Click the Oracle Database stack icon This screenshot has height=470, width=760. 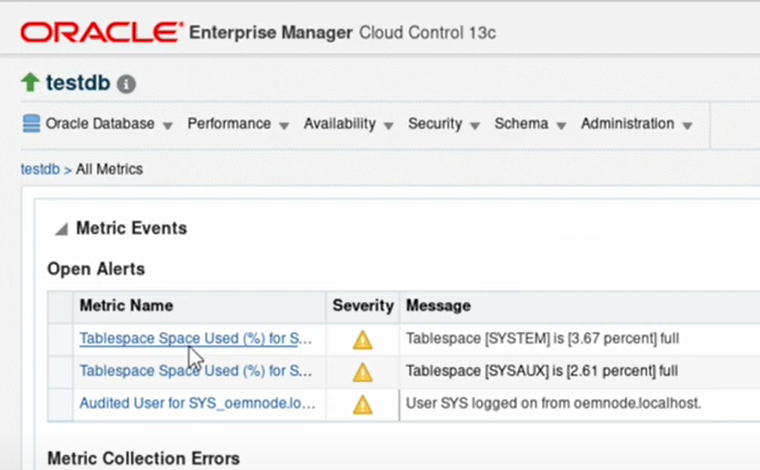click(32, 124)
